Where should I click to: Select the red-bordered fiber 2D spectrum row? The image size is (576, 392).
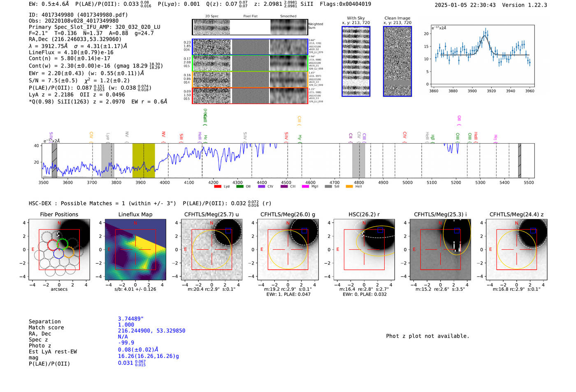click(250, 95)
